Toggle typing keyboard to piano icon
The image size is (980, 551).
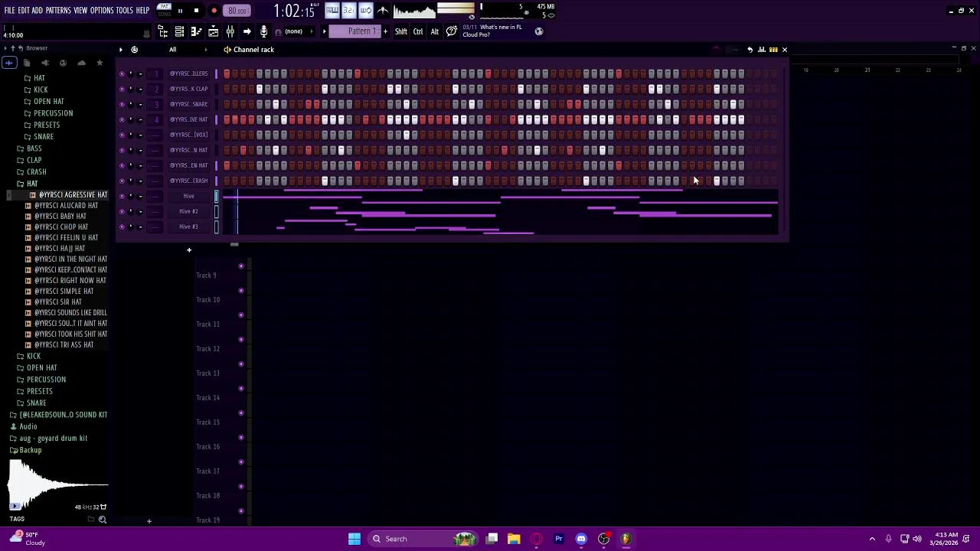click(332, 11)
